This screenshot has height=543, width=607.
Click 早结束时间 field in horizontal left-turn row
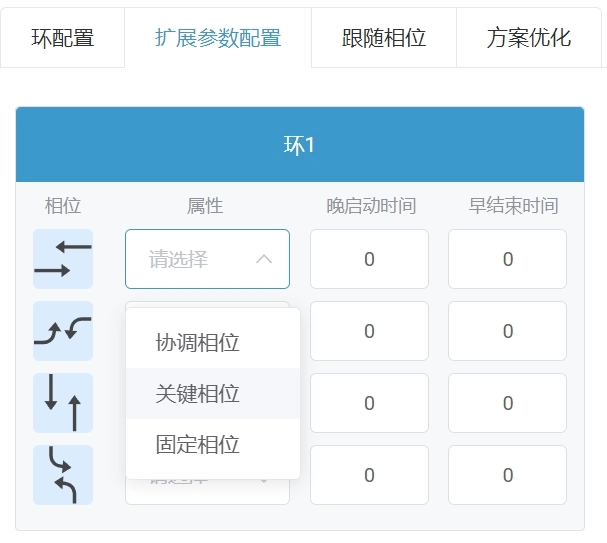(507, 331)
